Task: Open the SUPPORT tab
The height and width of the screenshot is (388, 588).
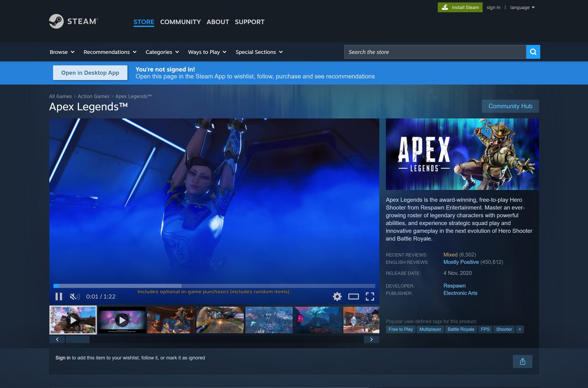Action: coord(249,22)
